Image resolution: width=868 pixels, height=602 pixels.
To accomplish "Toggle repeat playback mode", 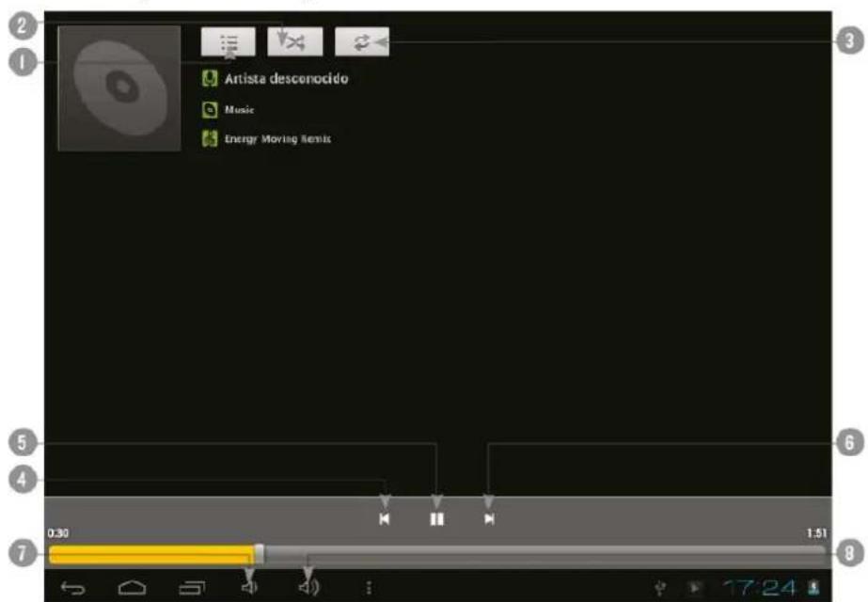I will click(362, 41).
